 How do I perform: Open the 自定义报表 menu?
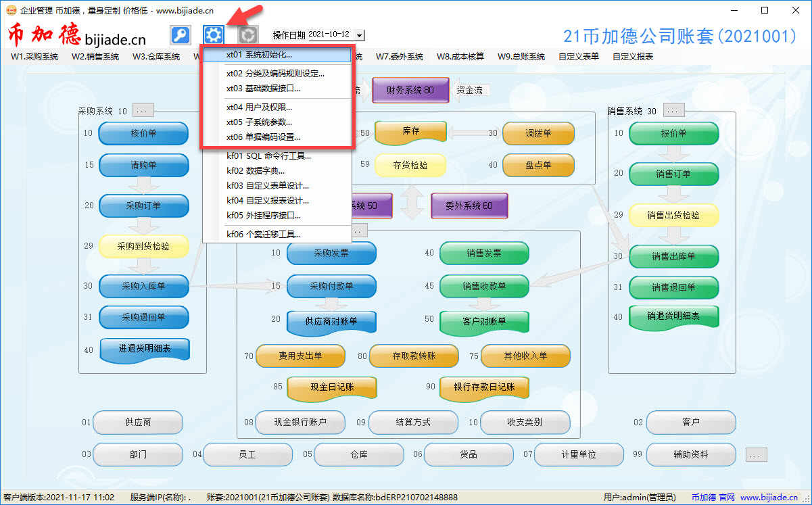pos(633,57)
